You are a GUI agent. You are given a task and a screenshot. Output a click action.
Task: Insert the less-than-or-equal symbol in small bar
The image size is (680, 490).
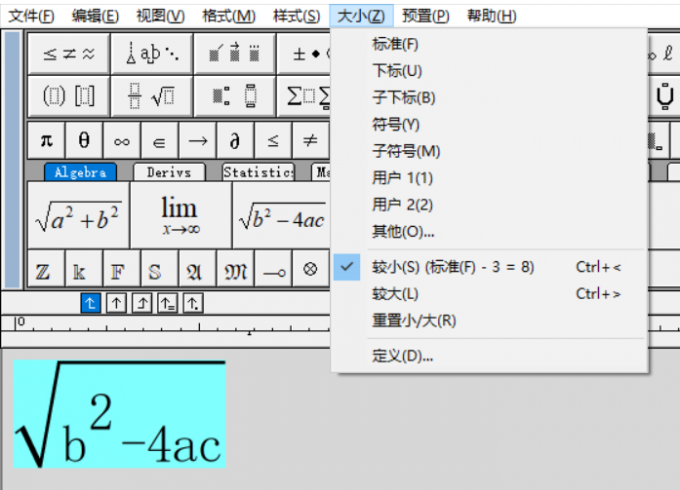273,140
